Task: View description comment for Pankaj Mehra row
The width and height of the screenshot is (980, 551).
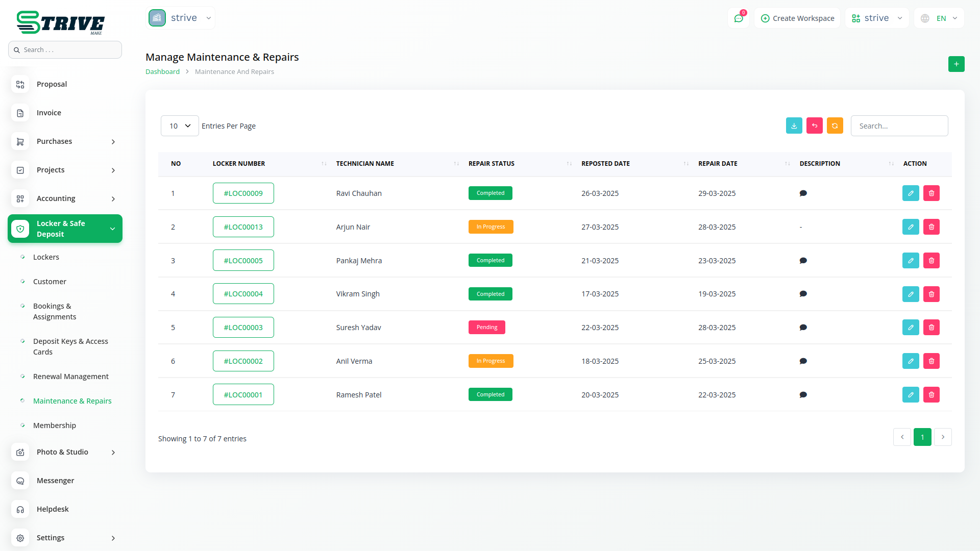Action: 803,261
